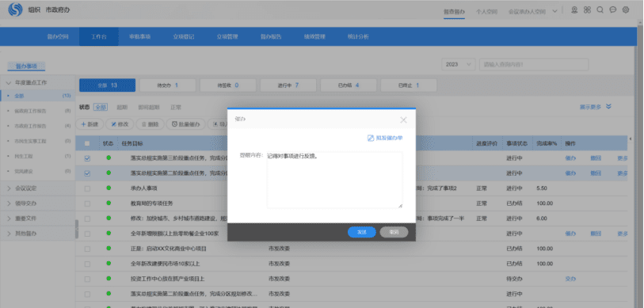The width and height of the screenshot is (644, 308).
Task: Filter state by 正常 option
Action: (176, 107)
